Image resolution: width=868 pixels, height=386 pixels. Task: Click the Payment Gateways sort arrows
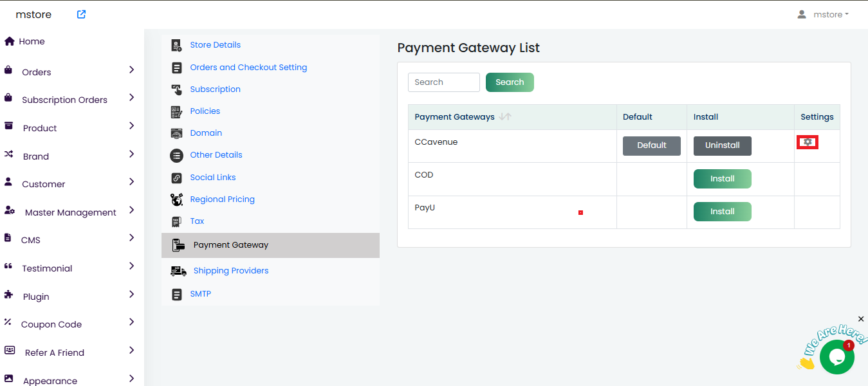click(x=505, y=117)
